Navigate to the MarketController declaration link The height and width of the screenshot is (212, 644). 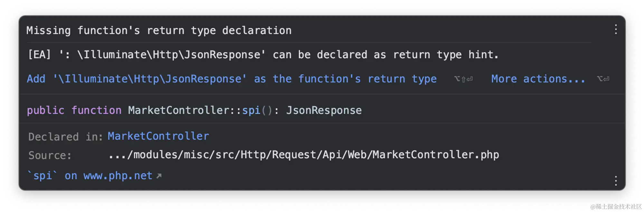point(158,136)
